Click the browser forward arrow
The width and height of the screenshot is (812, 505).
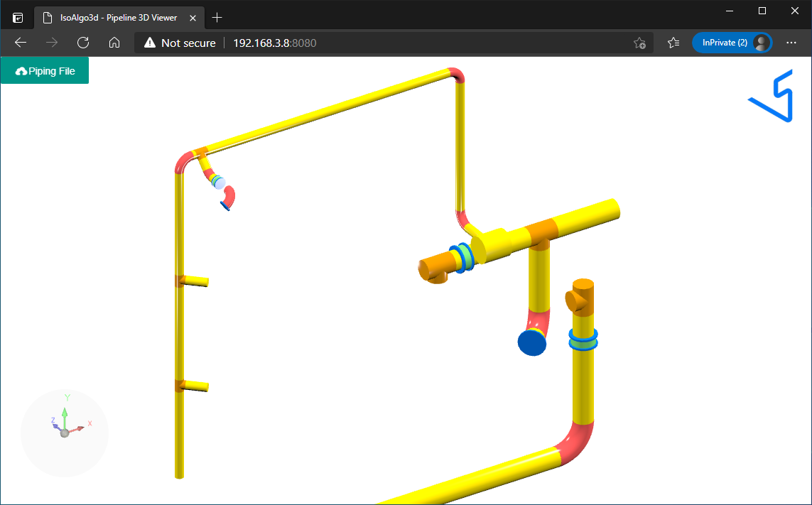(x=52, y=43)
